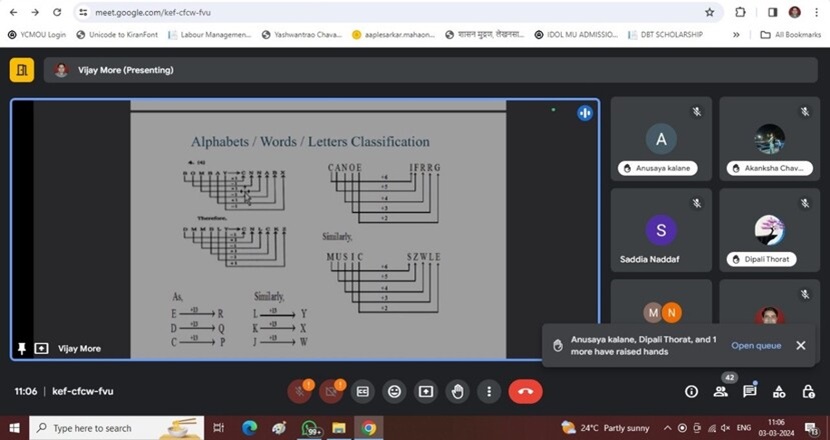Toggle microphone on
Viewport: 830px width, 440px height.
[300, 391]
